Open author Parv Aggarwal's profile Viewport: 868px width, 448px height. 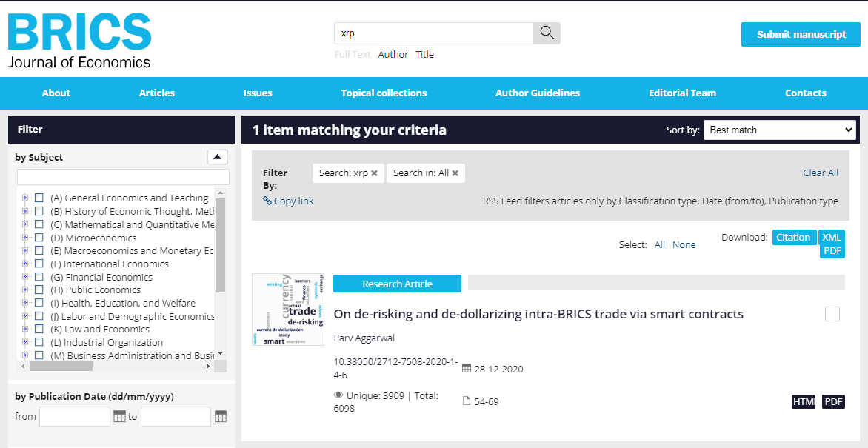pos(364,338)
